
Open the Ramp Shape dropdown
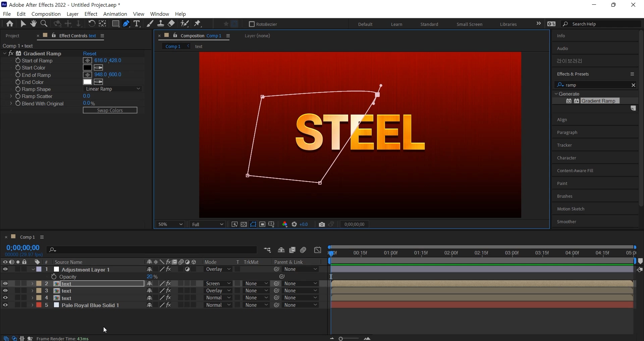112,89
